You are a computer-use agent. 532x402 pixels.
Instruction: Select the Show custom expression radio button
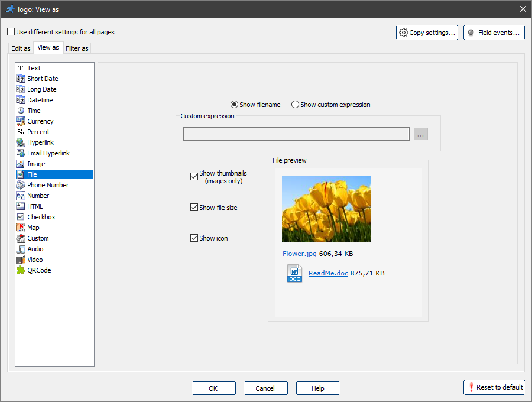pos(294,104)
